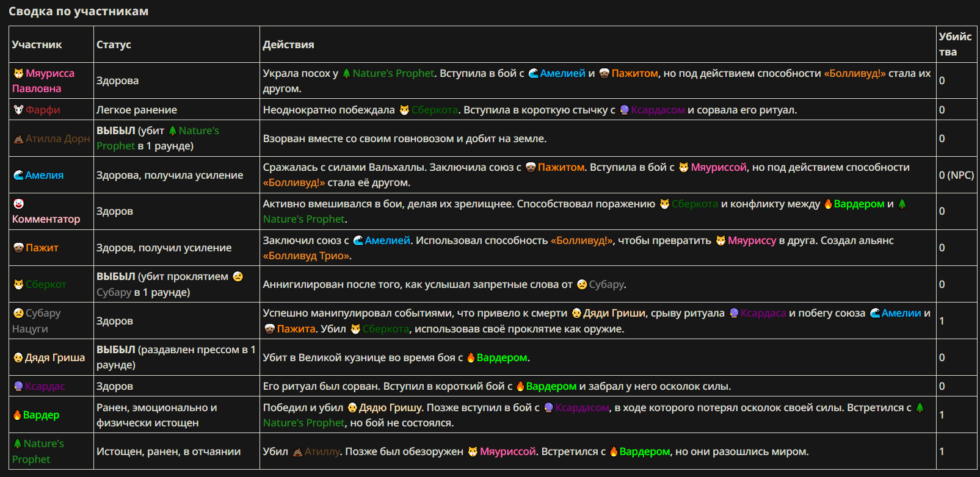This screenshot has width=980, height=477.
Task: Open Амелия name in participant column
Action: coord(44,175)
